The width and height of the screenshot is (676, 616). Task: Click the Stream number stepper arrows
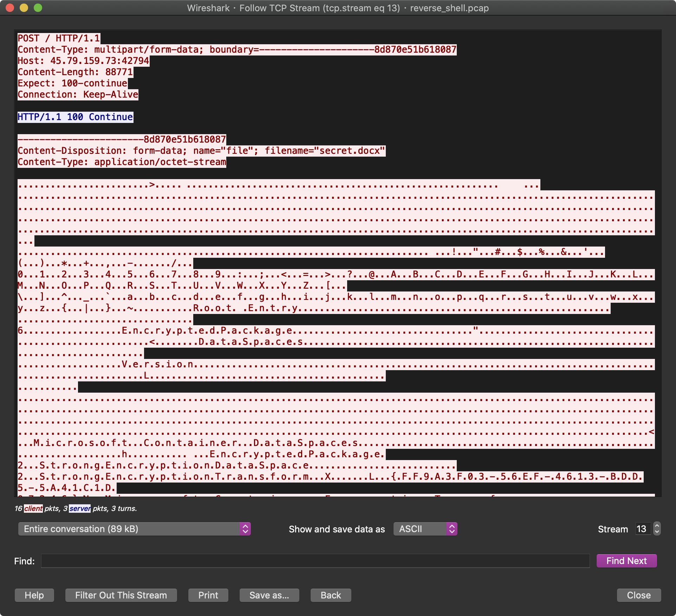coord(656,529)
